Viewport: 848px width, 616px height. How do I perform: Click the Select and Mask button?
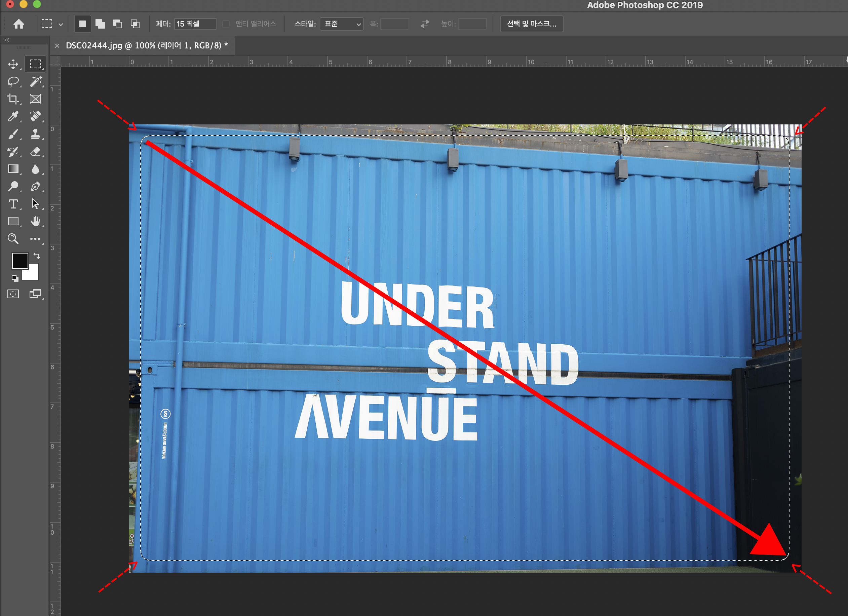click(531, 24)
